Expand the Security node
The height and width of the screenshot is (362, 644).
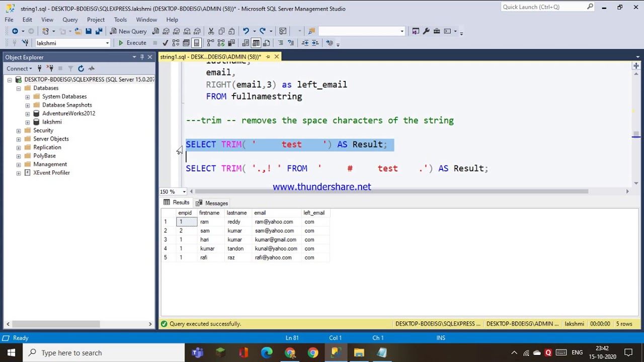pos(19,130)
